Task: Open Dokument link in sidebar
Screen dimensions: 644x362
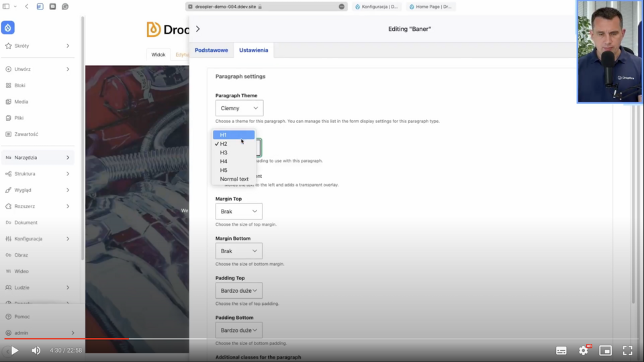Action: point(26,223)
